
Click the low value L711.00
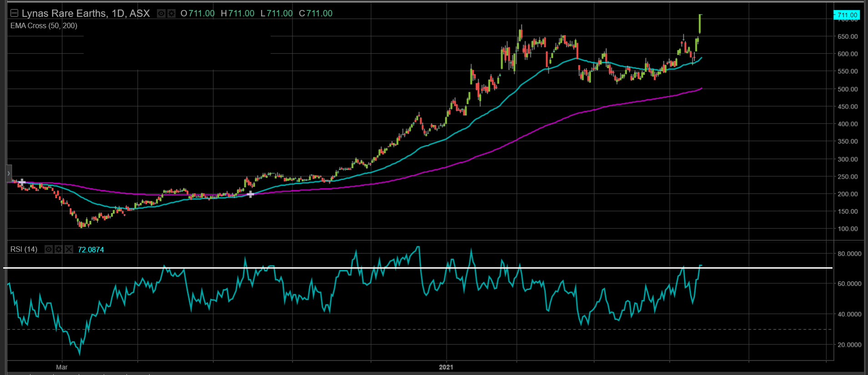point(277,13)
